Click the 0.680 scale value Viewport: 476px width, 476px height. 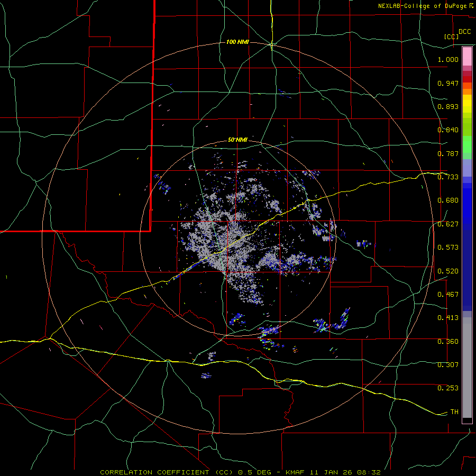(x=448, y=200)
